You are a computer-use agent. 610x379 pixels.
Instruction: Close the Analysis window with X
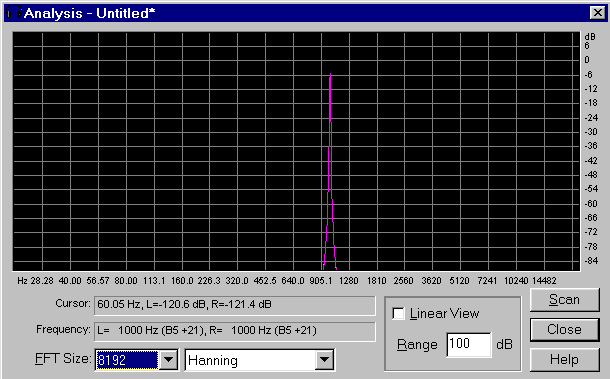coord(598,13)
